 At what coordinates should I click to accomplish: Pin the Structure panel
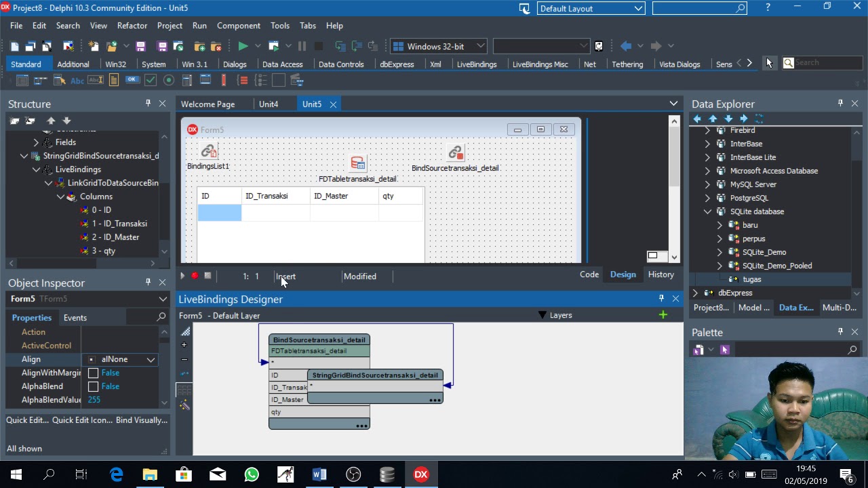tap(148, 103)
